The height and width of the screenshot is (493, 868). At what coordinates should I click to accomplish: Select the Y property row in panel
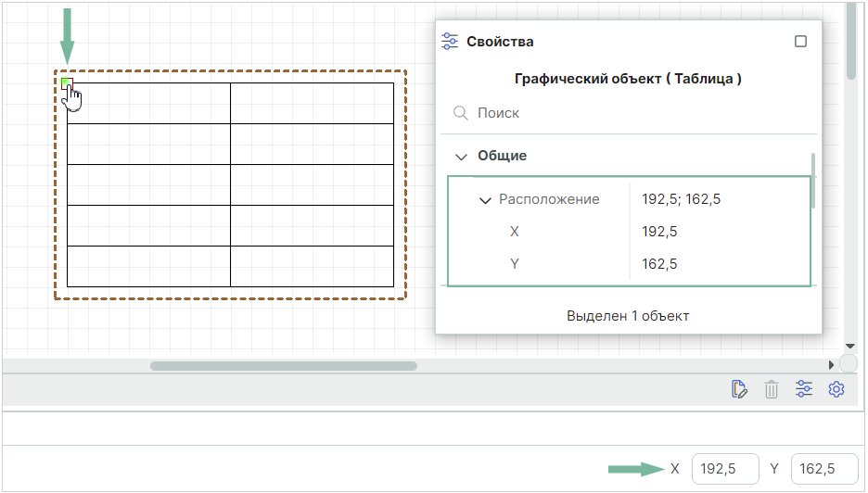click(x=515, y=264)
